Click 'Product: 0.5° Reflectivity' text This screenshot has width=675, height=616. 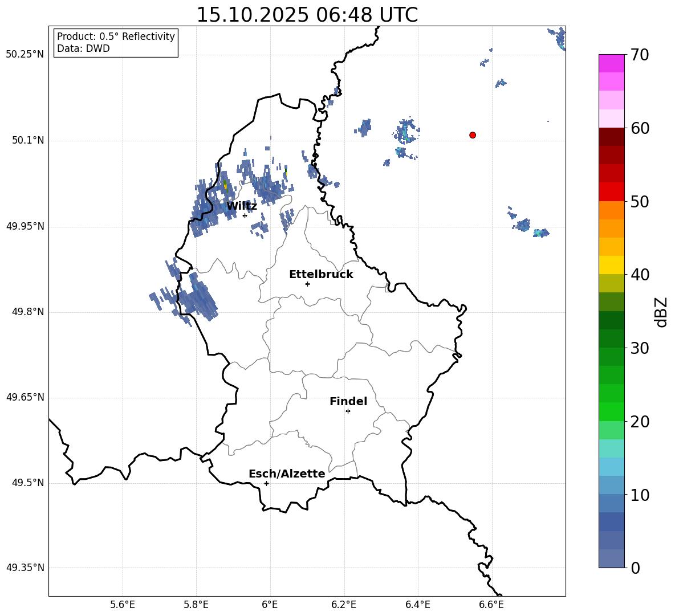click(x=116, y=36)
